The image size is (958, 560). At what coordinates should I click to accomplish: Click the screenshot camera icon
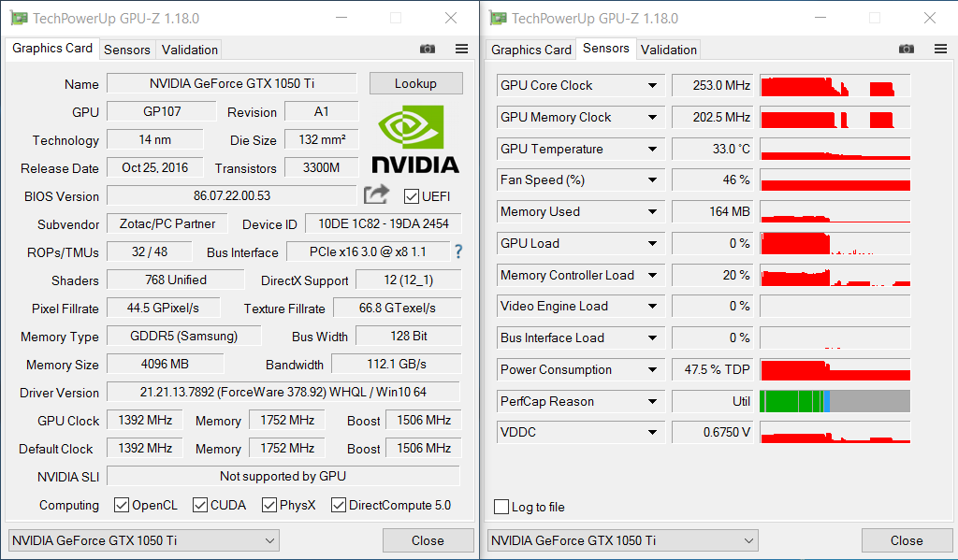pos(428,49)
